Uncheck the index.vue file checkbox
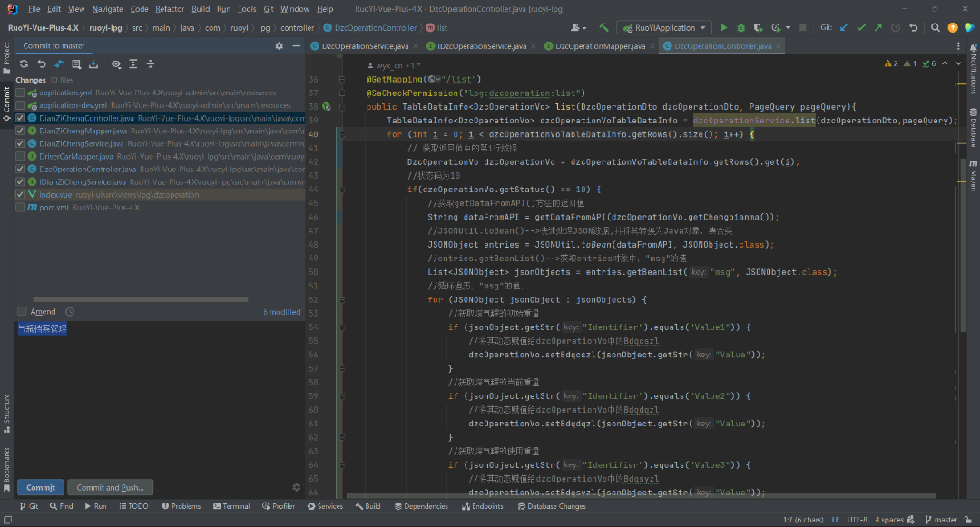The image size is (980, 527). point(20,194)
